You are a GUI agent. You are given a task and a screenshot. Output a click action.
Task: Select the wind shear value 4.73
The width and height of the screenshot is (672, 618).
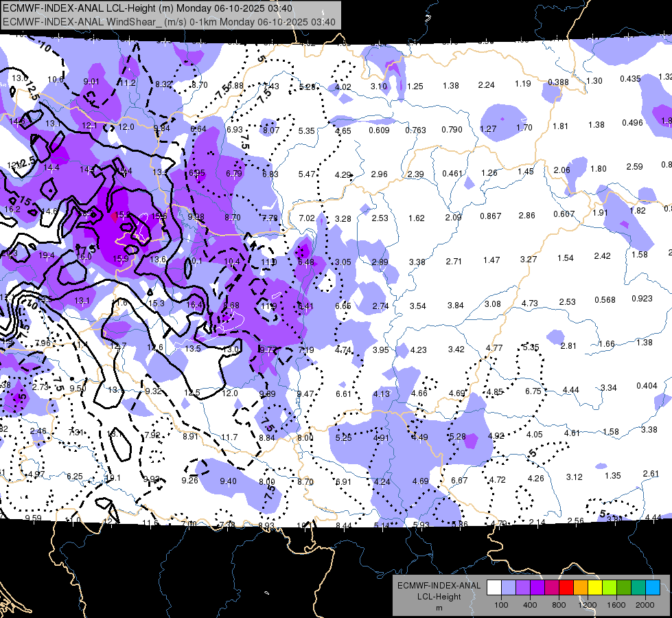pyautogui.click(x=530, y=304)
